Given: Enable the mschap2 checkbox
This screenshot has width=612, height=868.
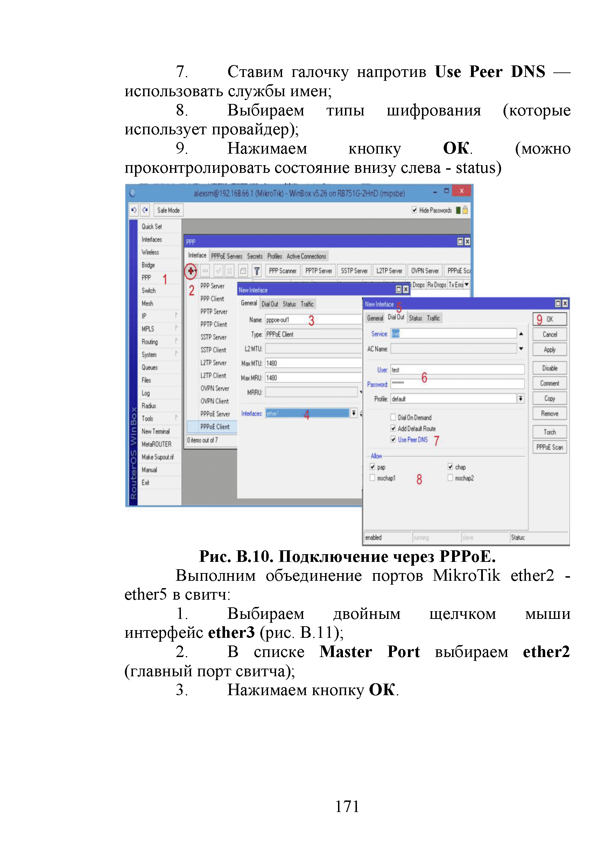Looking at the screenshot, I should click(x=451, y=478).
